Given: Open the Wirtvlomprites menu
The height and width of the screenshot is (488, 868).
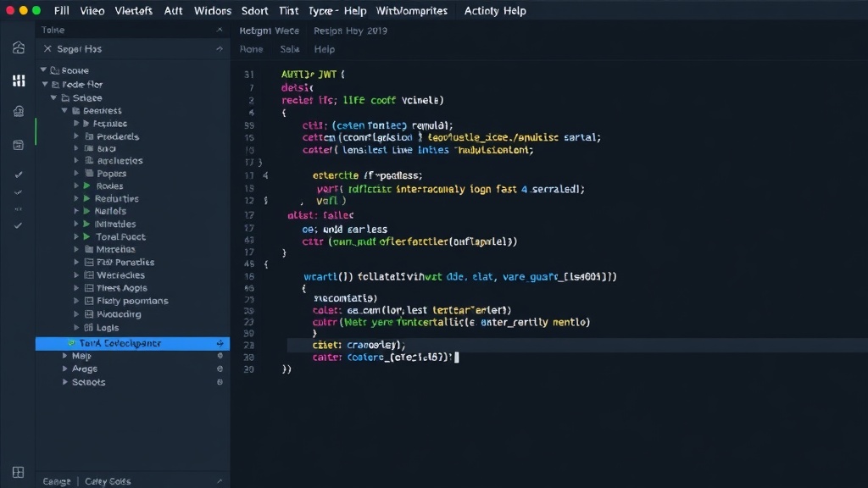Looking at the screenshot, I should (x=411, y=10).
